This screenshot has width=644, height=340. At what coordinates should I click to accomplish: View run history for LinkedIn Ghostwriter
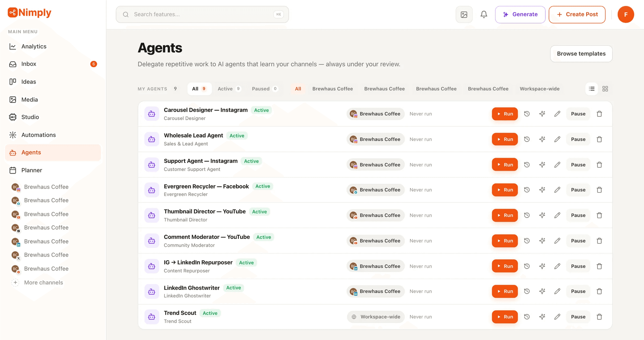click(x=527, y=291)
